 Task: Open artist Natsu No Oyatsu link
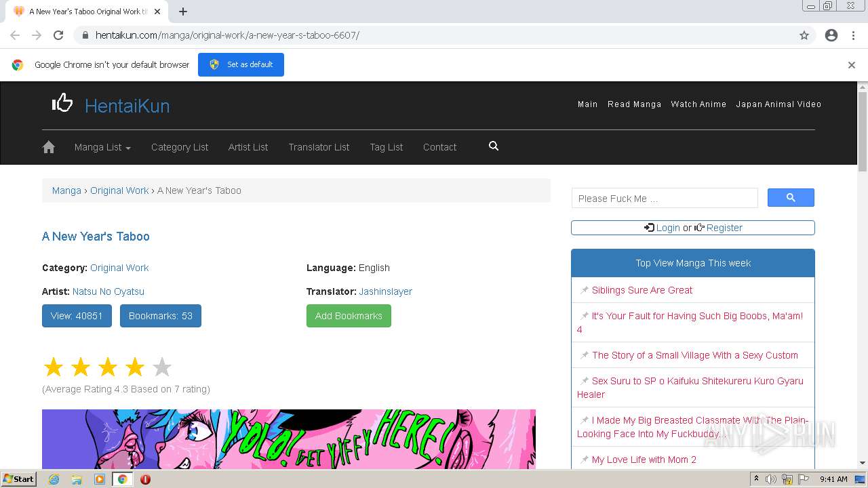[x=108, y=291]
